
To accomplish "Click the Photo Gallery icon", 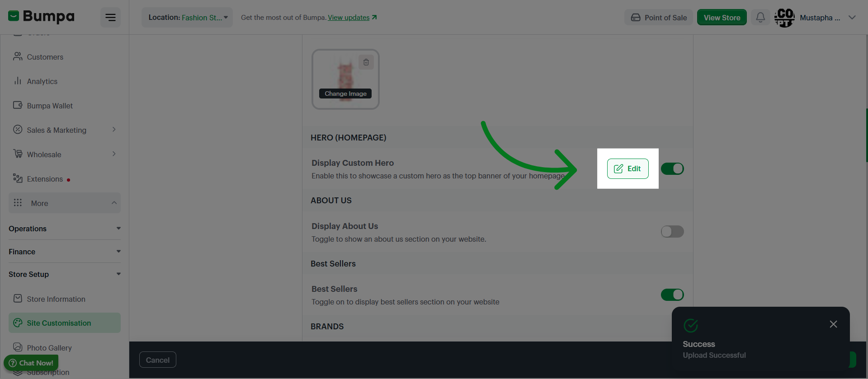I will tap(18, 347).
